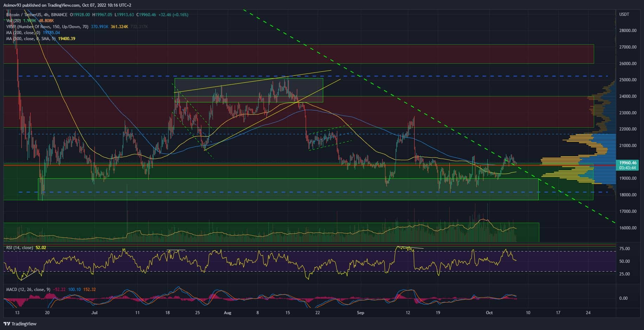Click the 21000.00 price axis label
The width and height of the screenshot is (644, 330).
pyautogui.click(x=627, y=146)
